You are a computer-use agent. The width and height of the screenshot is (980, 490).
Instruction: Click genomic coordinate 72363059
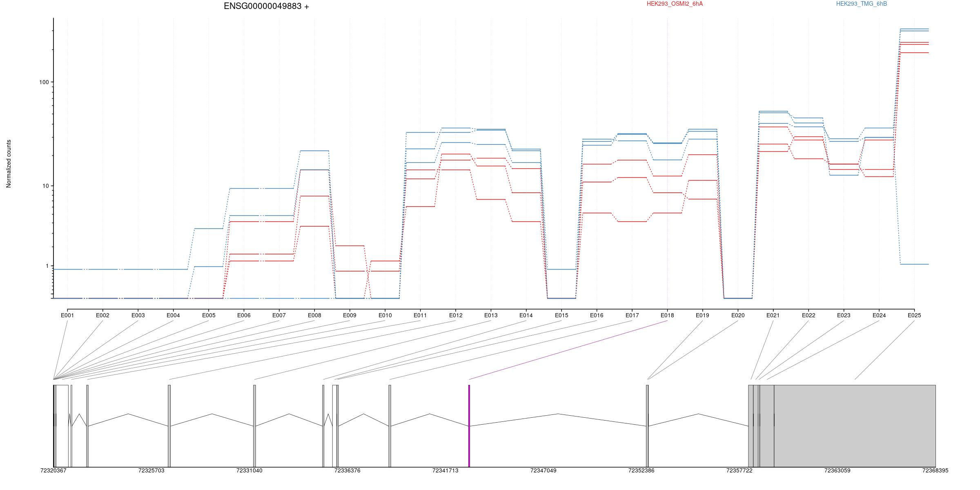click(x=837, y=470)
